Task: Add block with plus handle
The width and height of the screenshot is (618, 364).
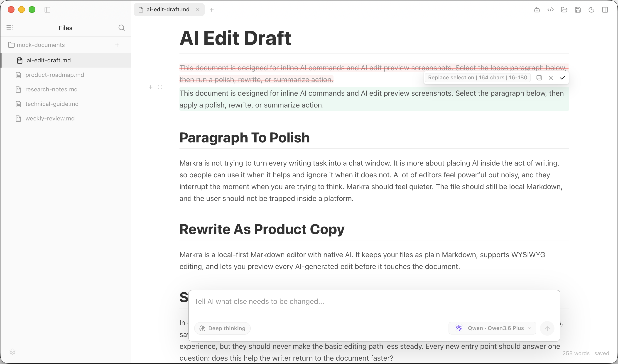Action: [151, 87]
